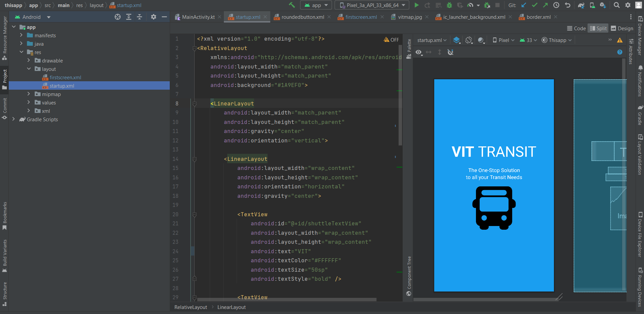Start debugging with the bug icon
The height and width of the screenshot is (314, 644).
click(x=450, y=5)
